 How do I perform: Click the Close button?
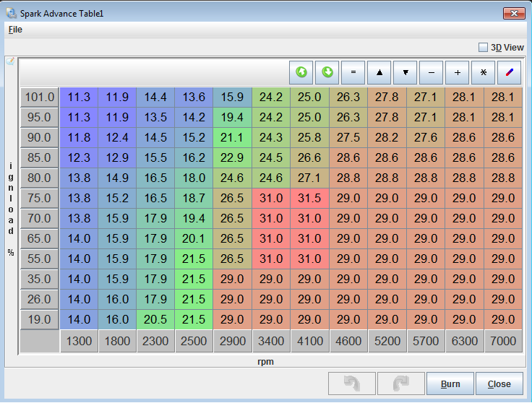click(x=499, y=383)
